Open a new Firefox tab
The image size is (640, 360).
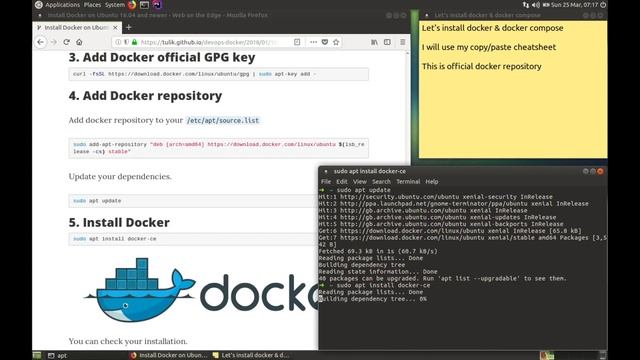pos(129,27)
